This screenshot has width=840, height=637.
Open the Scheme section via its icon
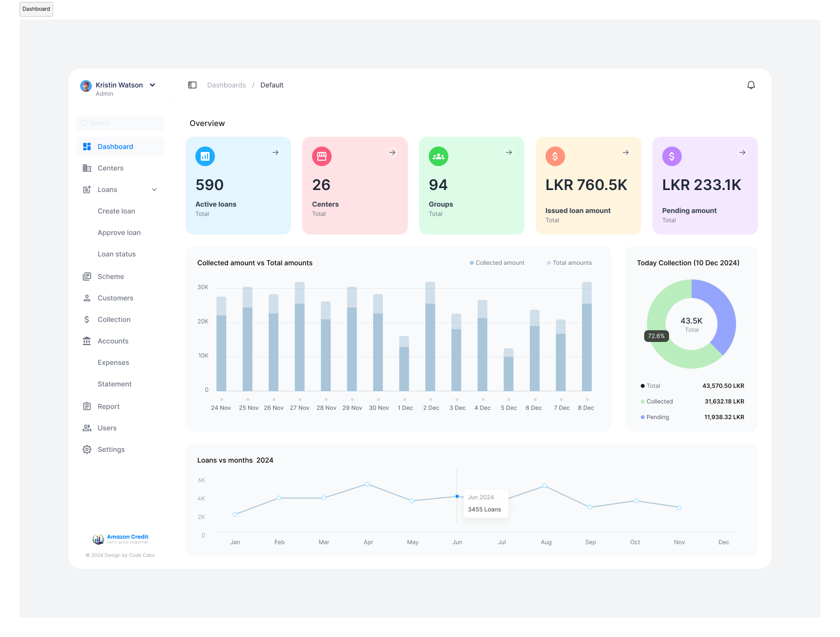pos(87,276)
